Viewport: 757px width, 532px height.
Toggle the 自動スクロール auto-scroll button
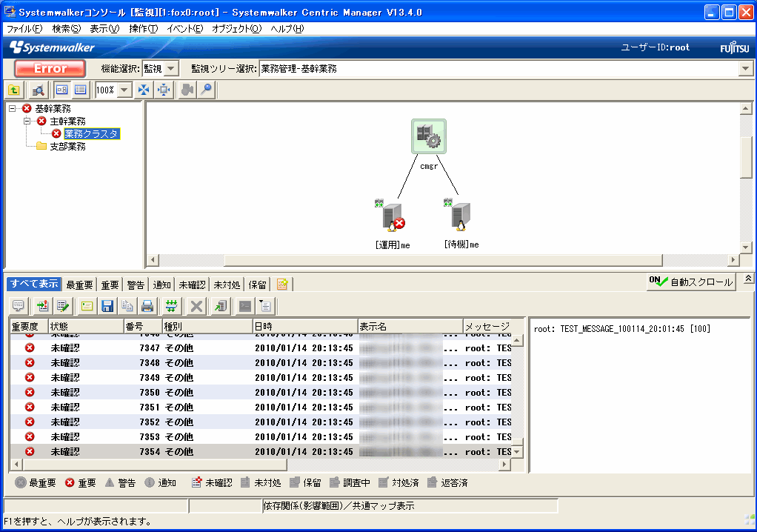click(x=690, y=282)
